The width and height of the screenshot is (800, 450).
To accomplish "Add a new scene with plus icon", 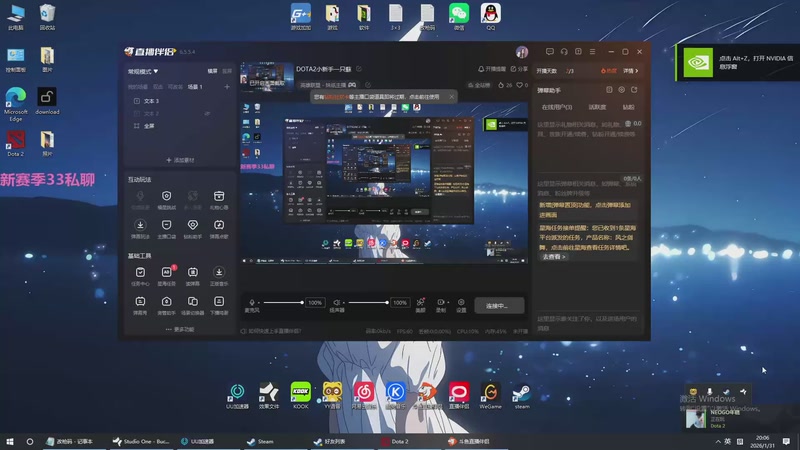I will point(227,87).
